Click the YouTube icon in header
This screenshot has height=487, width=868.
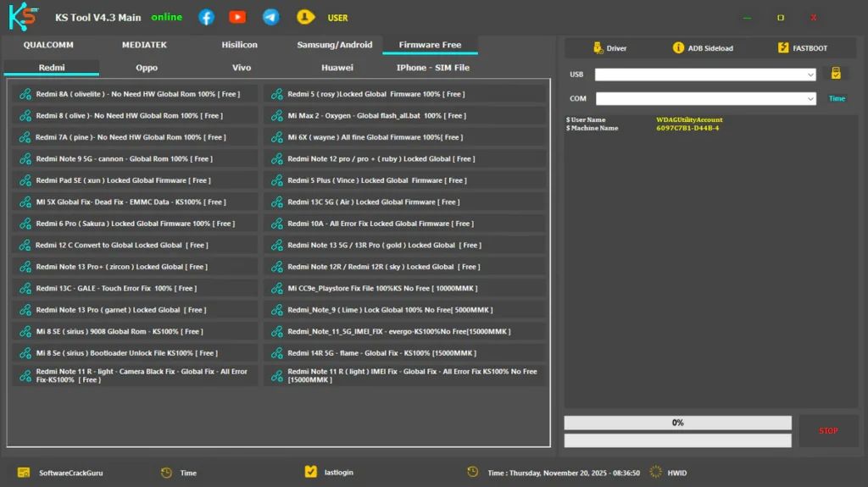[x=237, y=17]
